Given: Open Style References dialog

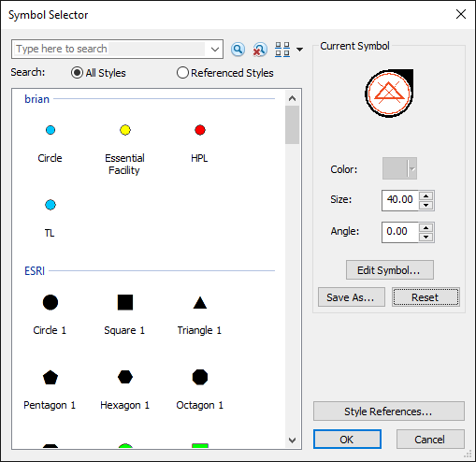Looking at the screenshot, I should [x=389, y=411].
